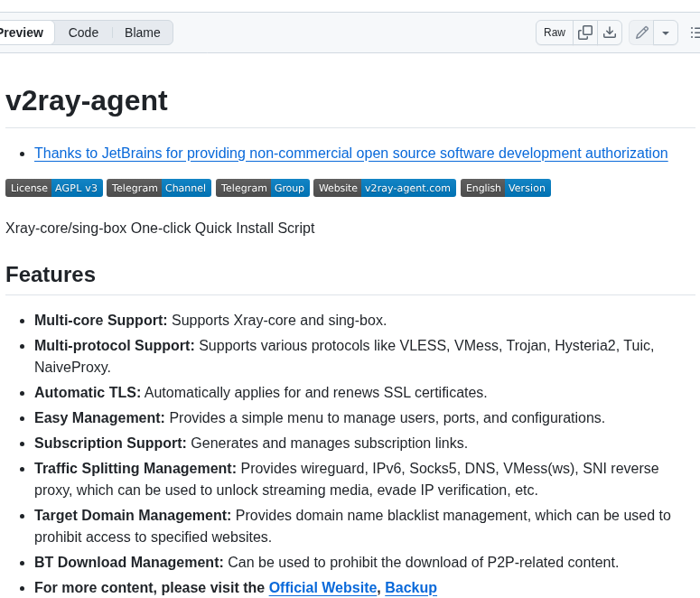The image size is (700, 598).
Task: Follow the Backup link
Action: coord(411,587)
